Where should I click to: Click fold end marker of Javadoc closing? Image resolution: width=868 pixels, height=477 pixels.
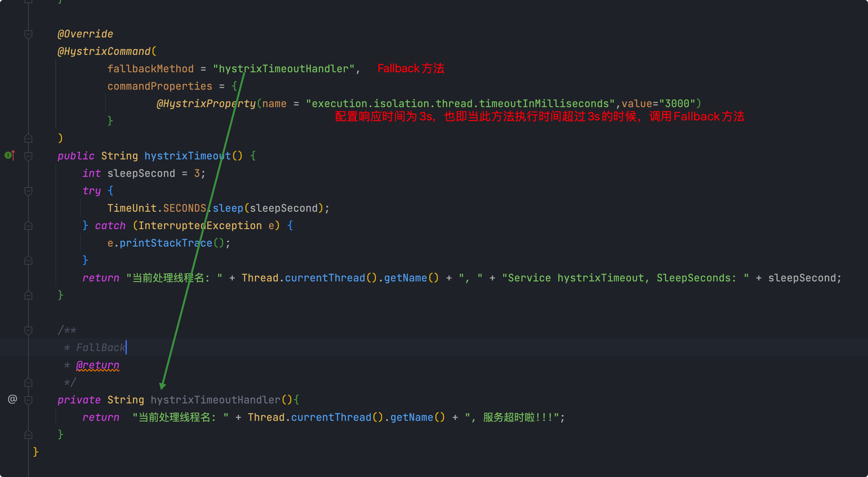click(x=28, y=382)
